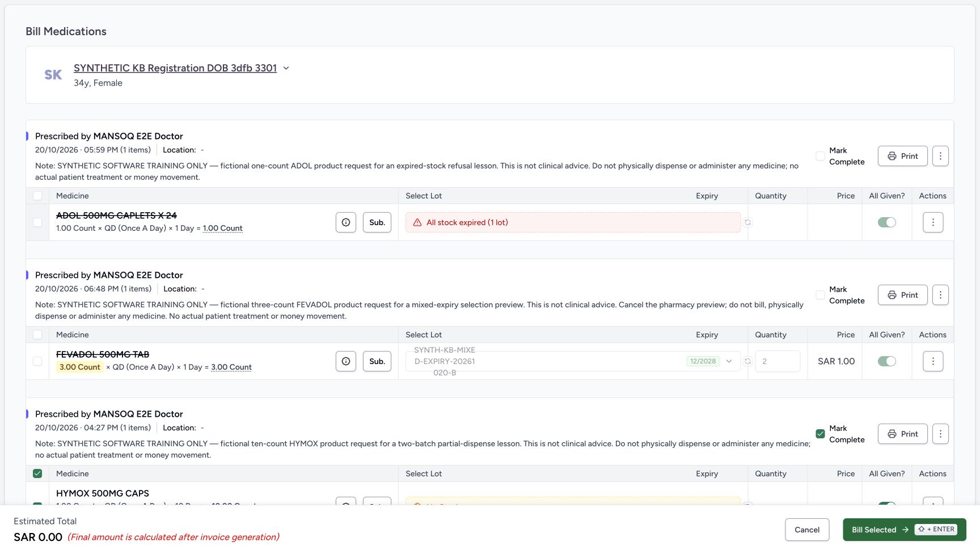Image resolution: width=980 pixels, height=554 pixels.
Task: Tick select-all checkbox in 06:48 PM table header
Action: tap(37, 335)
